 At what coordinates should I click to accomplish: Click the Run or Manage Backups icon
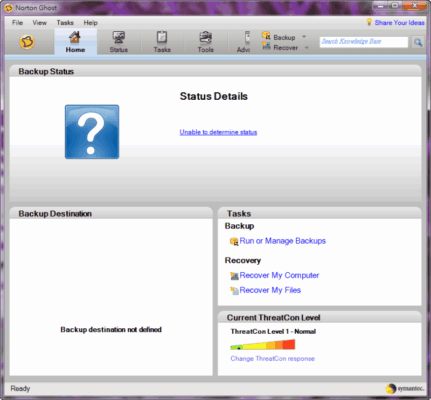coord(234,241)
